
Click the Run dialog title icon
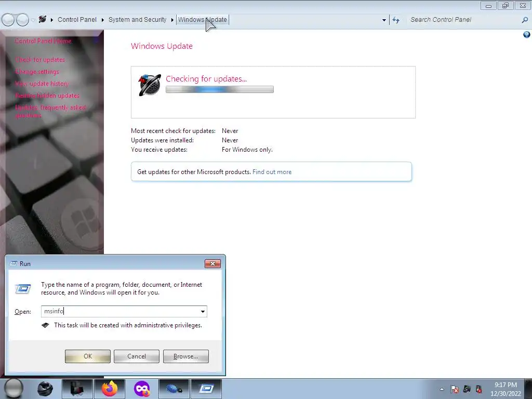[14, 263]
